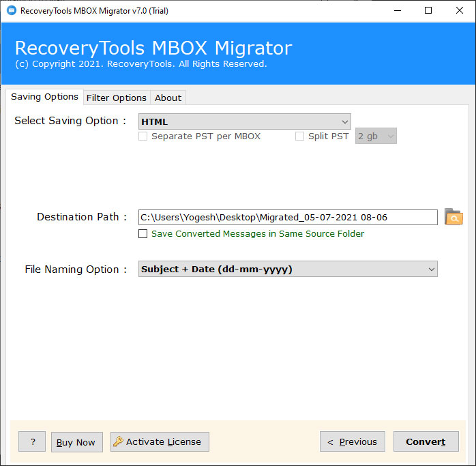Viewport: 476px width, 466px height.
Task: Click the Activate License button
Action: (x=160, y=441)
